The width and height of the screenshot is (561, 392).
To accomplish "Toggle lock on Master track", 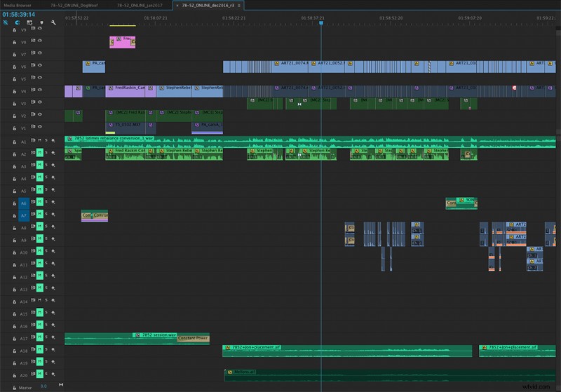I will click(x=14, y=388).
